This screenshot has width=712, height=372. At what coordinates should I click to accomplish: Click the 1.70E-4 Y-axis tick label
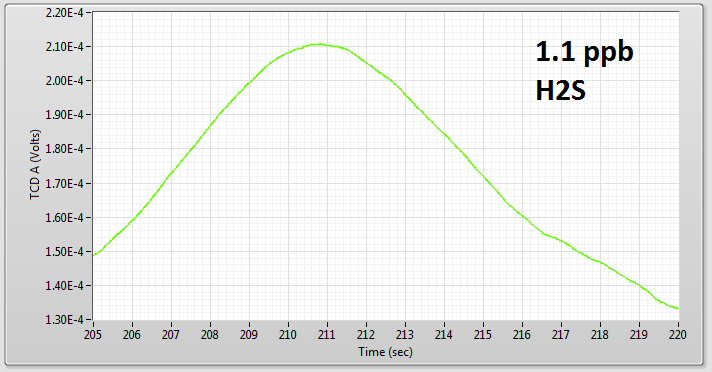(x=64, y=184)
